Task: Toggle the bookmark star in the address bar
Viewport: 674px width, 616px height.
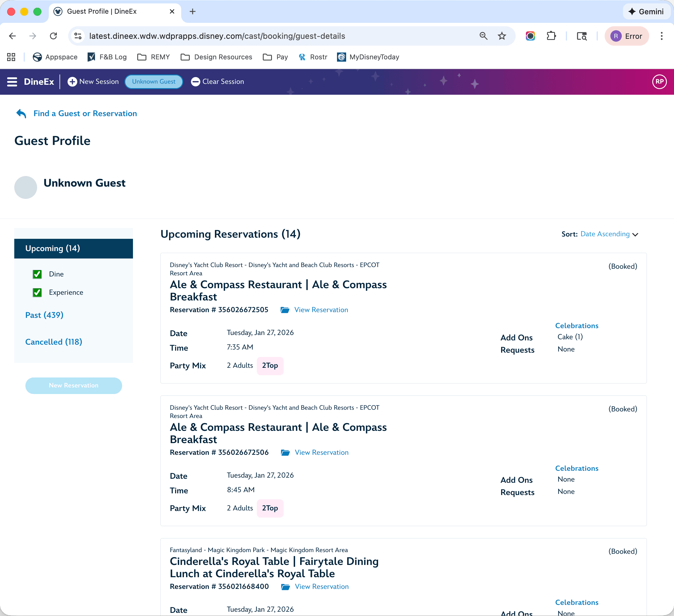Action: [501, 36]
